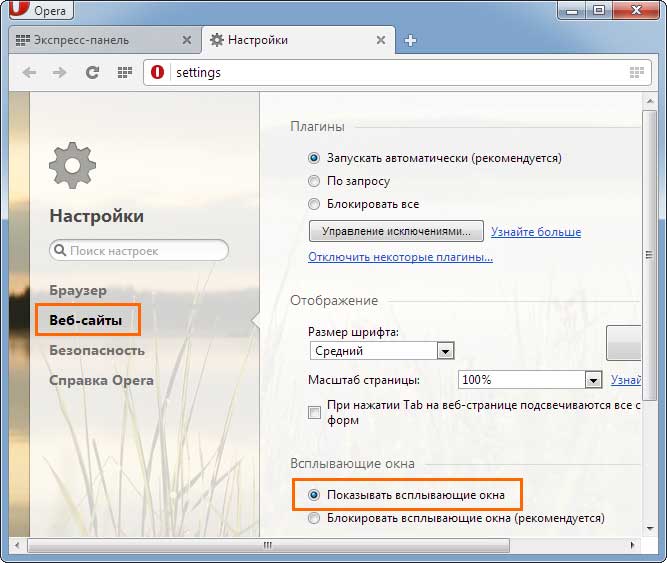Screen dimensions: 667x563
Task: Click the scroll up arrow
Action: pyautogui.click(x=650, y=101)
